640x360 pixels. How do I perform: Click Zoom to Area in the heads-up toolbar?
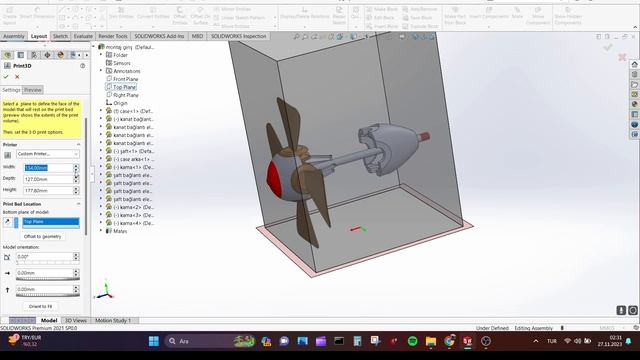pyautogui.click(x=305, y=37)
